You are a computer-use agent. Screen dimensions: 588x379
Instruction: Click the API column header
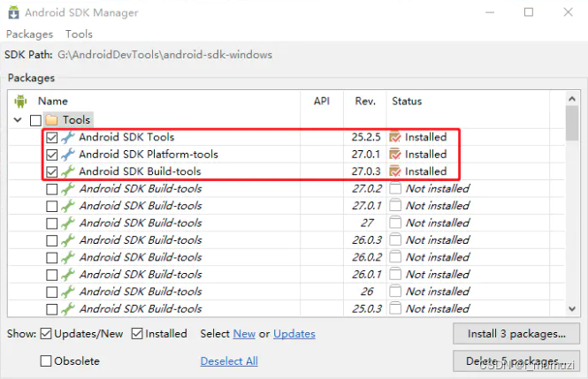click(322, 101)
